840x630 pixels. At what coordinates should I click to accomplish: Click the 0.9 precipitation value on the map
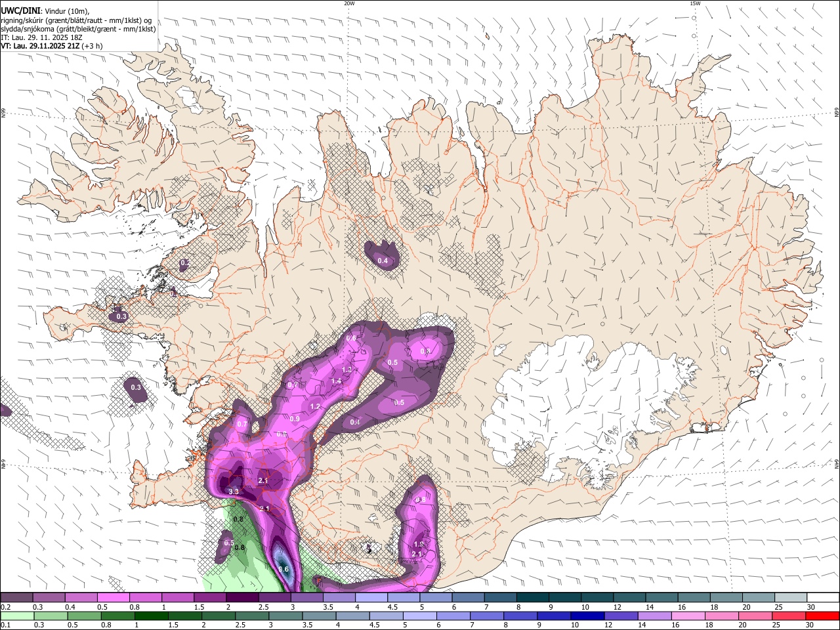click(x=295, y=419)
